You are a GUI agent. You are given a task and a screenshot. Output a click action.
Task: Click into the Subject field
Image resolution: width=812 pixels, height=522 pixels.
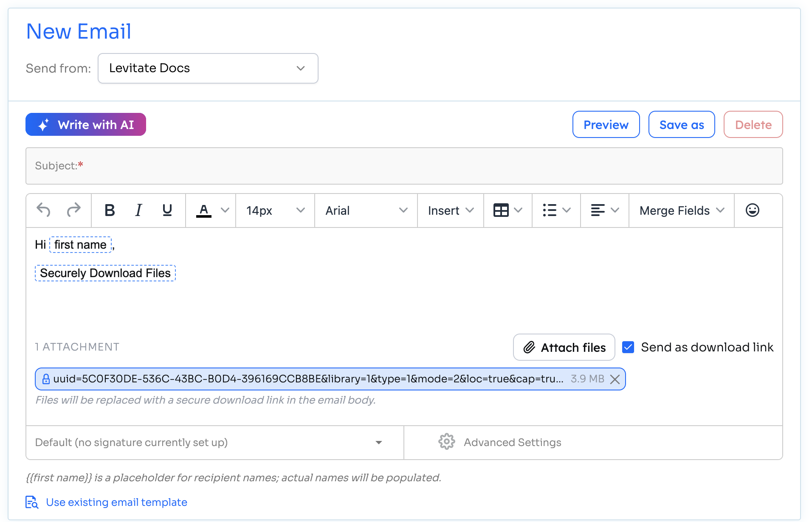pos(404,166)
